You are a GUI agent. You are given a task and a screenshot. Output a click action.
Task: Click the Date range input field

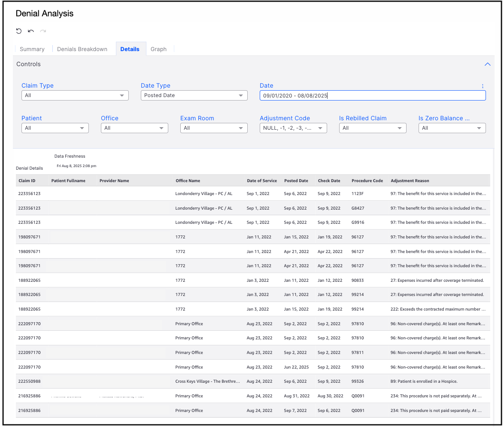pyautogui.click(x=373, y=95)
